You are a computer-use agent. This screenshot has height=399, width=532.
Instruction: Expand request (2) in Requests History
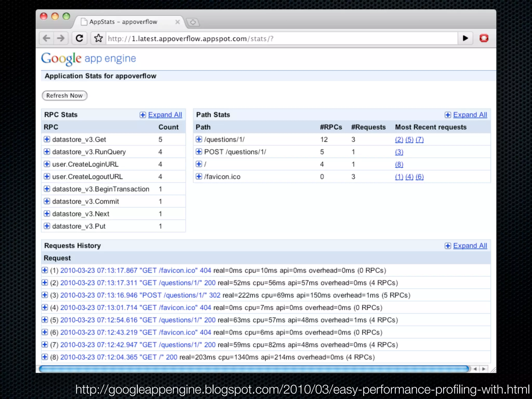coord(45,283)
